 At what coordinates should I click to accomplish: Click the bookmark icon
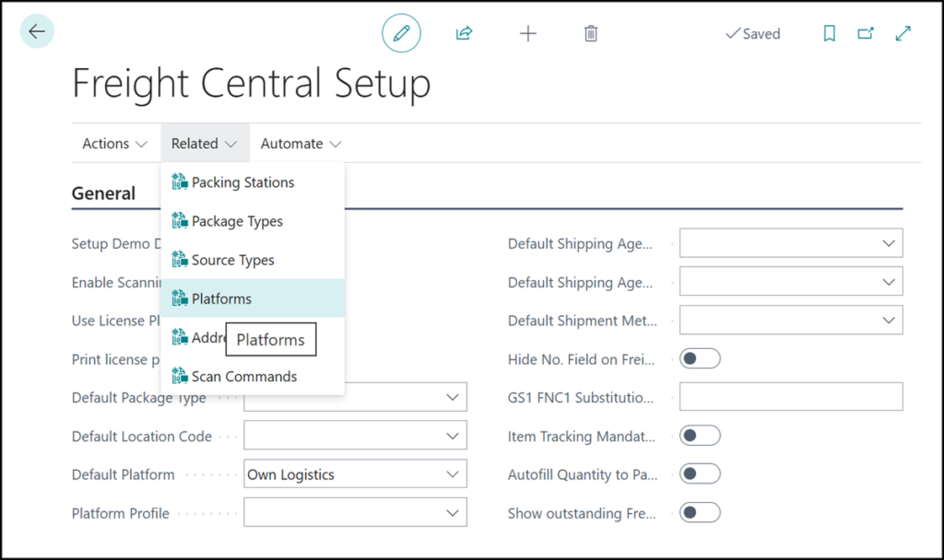(829, 34)
